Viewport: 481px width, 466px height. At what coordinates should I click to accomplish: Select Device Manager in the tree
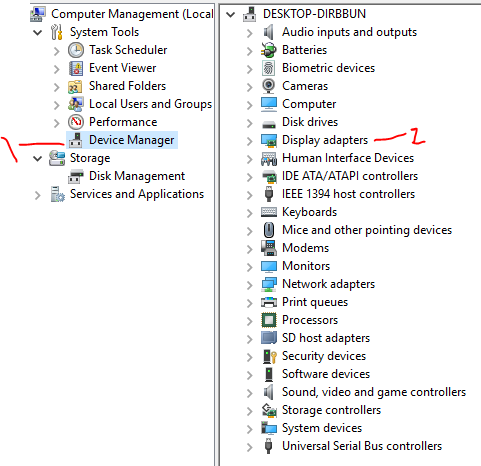click(131, 140)
